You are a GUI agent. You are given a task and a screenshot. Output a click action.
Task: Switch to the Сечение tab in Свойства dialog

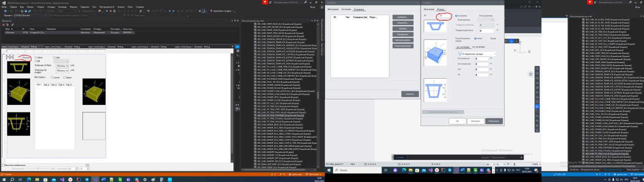coord(346,9)
